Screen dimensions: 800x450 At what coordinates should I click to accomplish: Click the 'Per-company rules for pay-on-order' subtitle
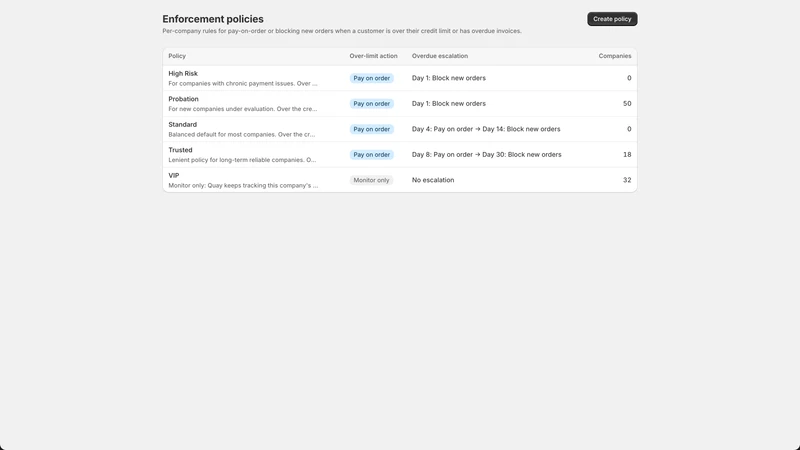[342, 31]
